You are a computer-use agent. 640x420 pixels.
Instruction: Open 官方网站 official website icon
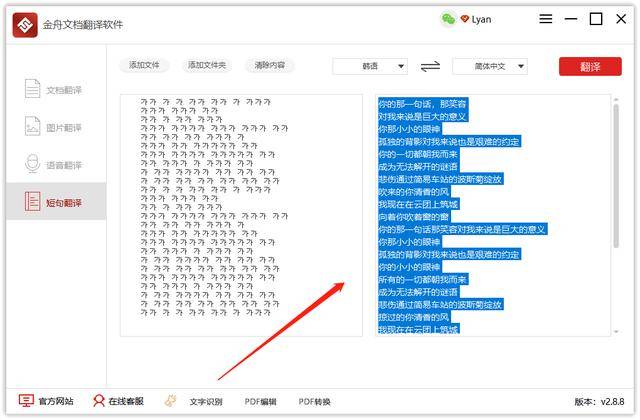coord(26,401)
